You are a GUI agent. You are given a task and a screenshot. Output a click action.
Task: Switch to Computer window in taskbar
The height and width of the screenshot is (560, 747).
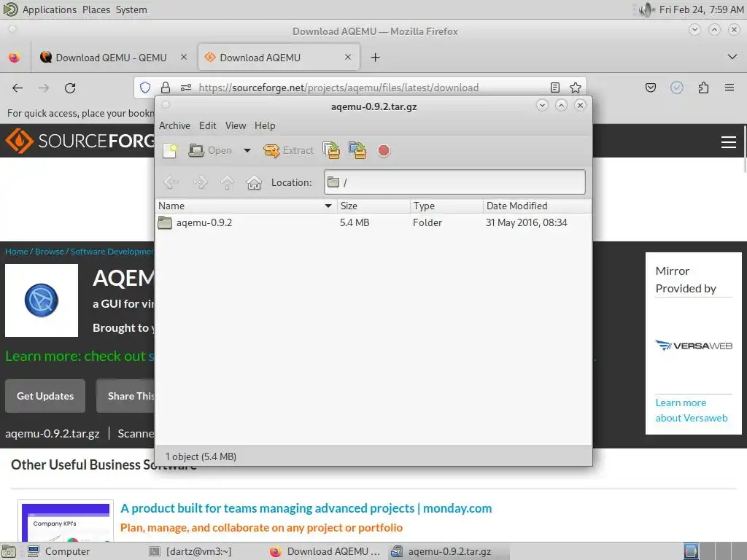point(58,551)
